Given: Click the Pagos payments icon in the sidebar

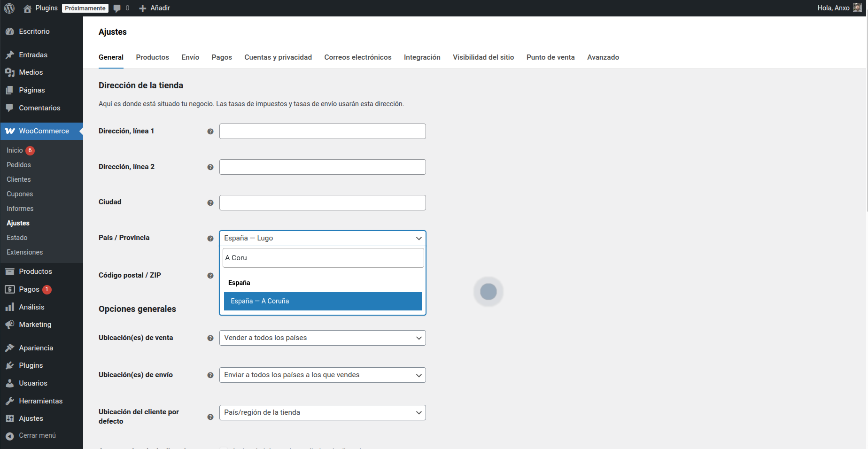Looking at the screenshot, I should click(x=10, y=289).
